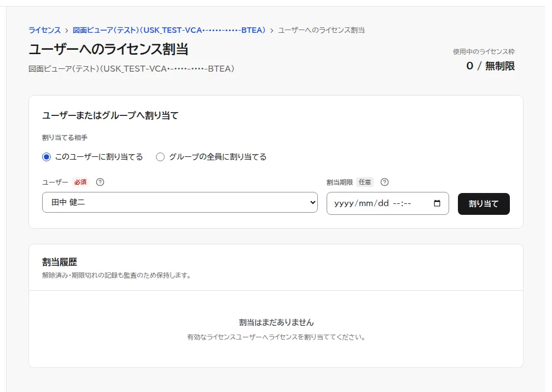Click the 有効なライセンスユーザーへ instruction text
This screenshot has height=392, width=552.
[x=276, y=337]
